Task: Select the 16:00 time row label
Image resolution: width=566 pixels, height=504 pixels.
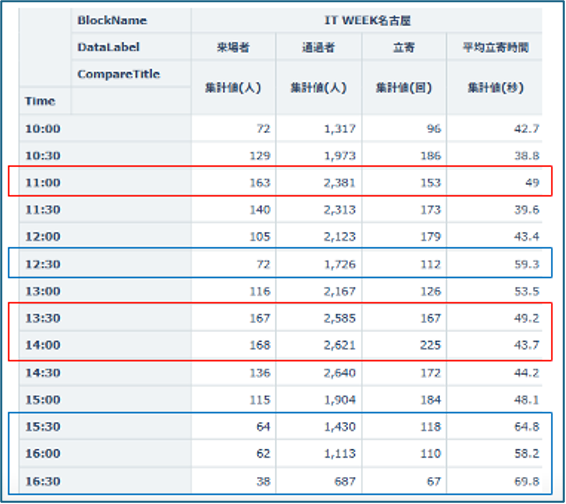Action: pyautogui.click(x=43, y=454)
